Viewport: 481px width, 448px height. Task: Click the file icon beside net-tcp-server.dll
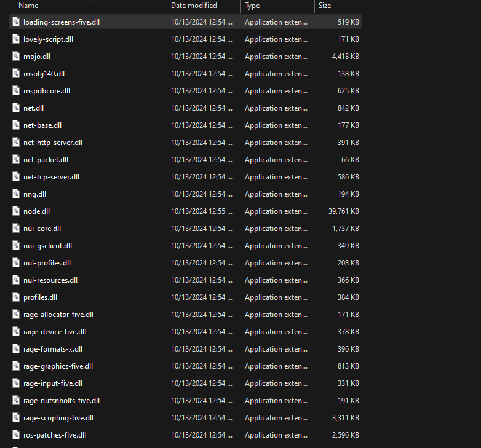coord(16,176)
